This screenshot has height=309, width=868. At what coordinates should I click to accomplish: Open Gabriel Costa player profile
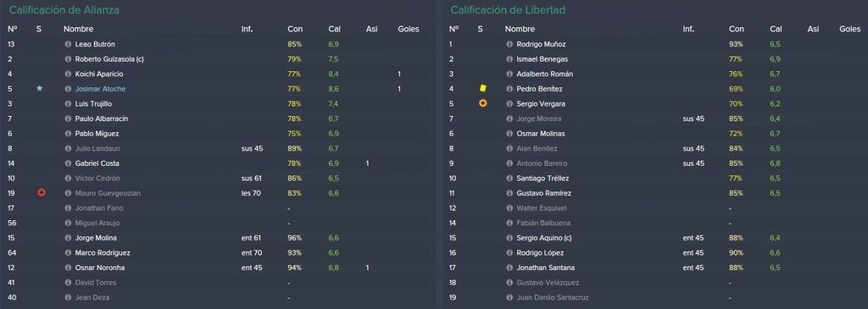97,163
